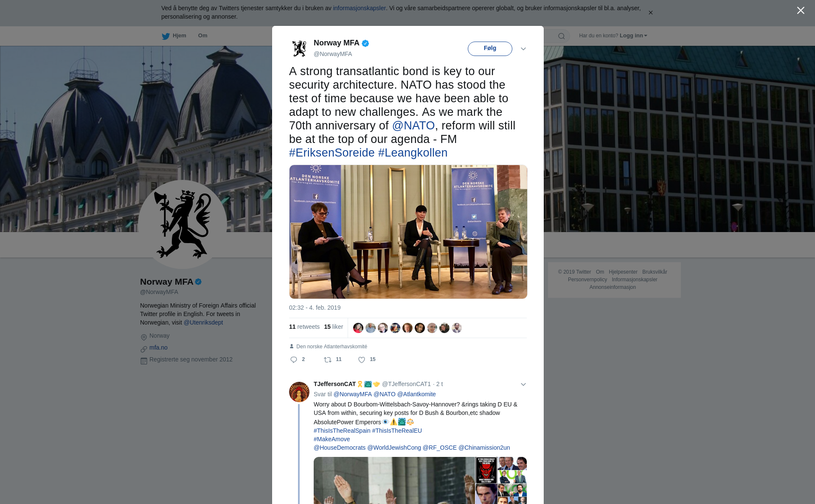Like the tweet with the heart icon
This screenshot has height=504, width=815.
point(362,360)
